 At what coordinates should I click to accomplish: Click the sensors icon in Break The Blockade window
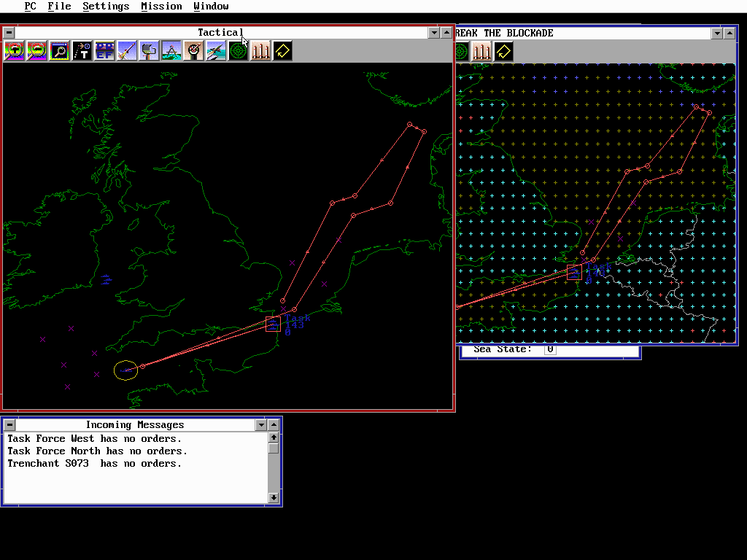point(461,51)
